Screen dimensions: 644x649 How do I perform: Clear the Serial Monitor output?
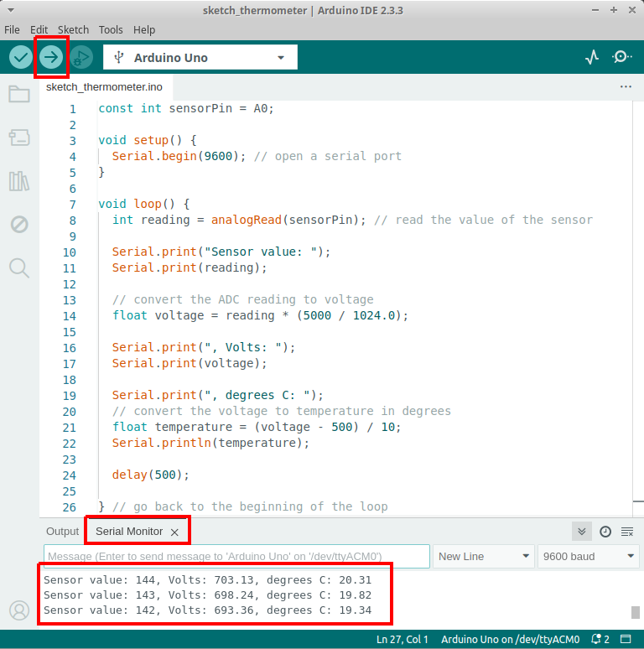(x=627, y=532)
